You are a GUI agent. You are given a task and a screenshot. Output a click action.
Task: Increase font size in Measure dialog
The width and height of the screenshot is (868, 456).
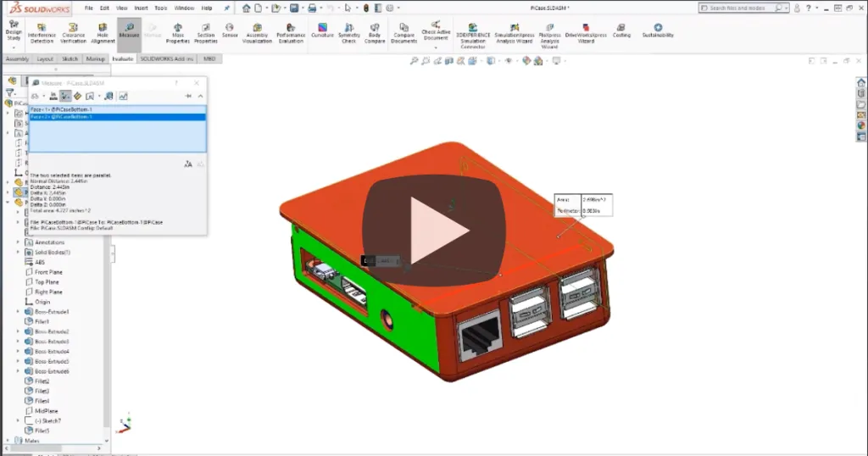(187, 164)
